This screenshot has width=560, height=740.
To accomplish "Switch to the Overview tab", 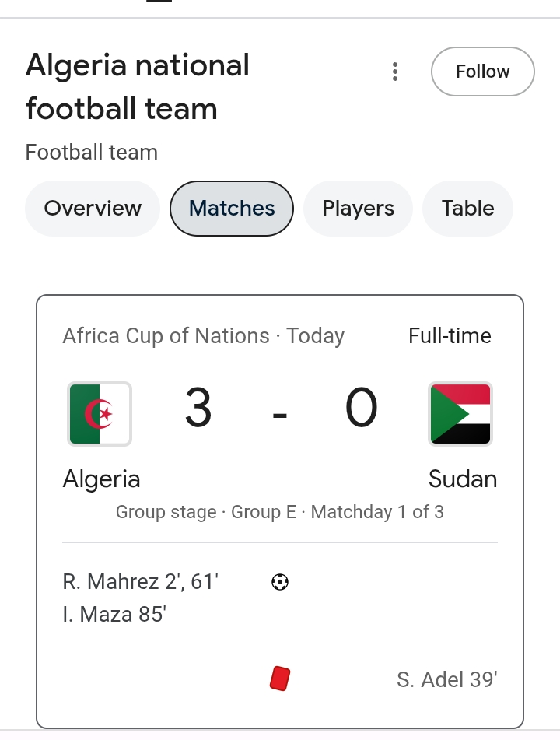I will (93, 209).
